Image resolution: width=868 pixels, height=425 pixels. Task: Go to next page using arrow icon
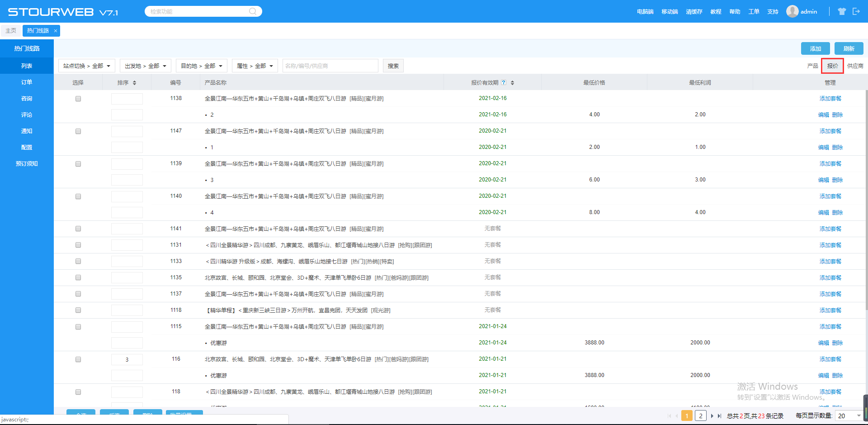pyautogui.click(x=712, y=416)
